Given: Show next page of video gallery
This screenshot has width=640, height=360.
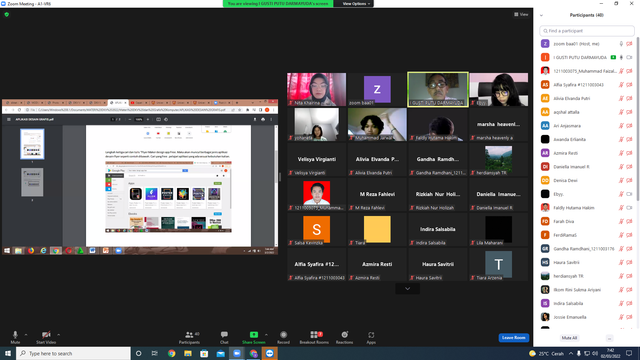Looking at the screenshot, I should (407, 289).
